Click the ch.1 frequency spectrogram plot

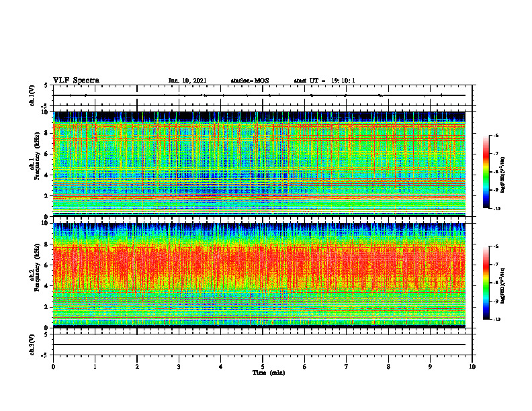coord(259,164)
